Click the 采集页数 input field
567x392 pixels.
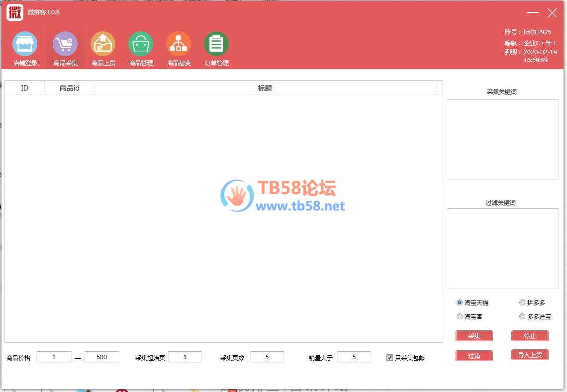click(x=267, y=357)
